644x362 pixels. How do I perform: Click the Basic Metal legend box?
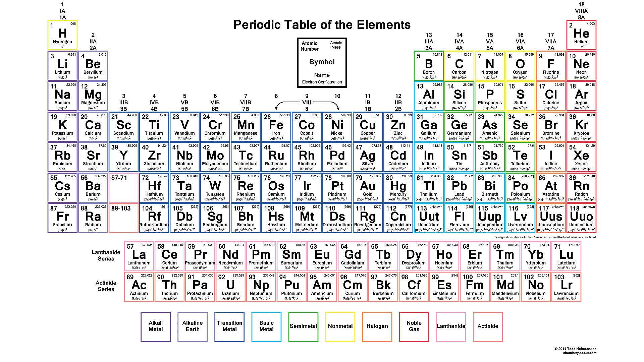pyautogui.click(x=266, y=327)
